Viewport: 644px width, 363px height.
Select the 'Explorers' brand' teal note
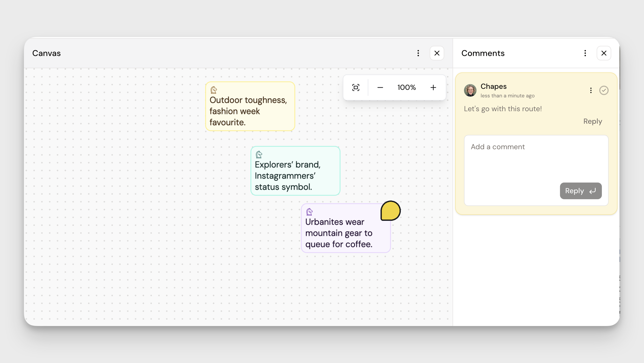tap(295, 176)
